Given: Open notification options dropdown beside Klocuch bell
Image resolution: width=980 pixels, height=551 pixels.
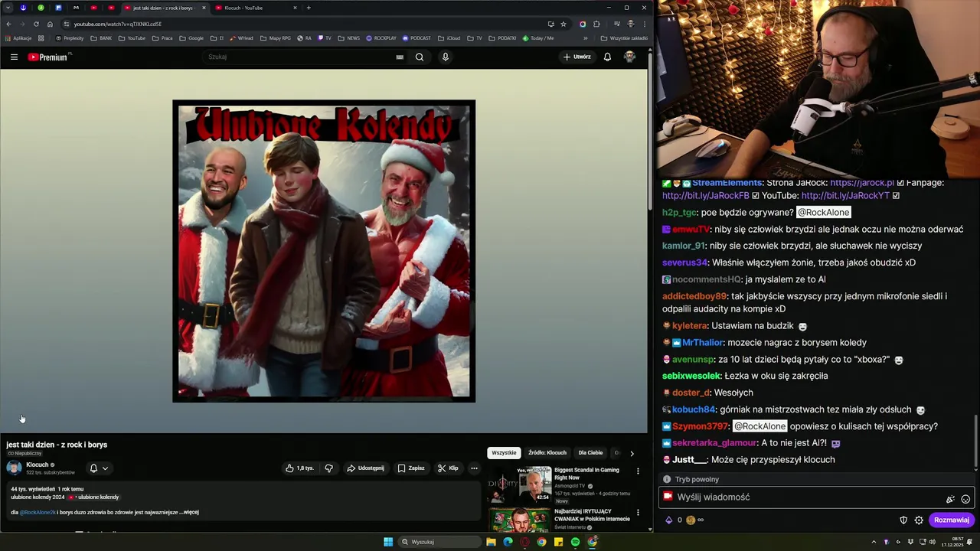Looking at the screenshot, I should tap(105, 468).
